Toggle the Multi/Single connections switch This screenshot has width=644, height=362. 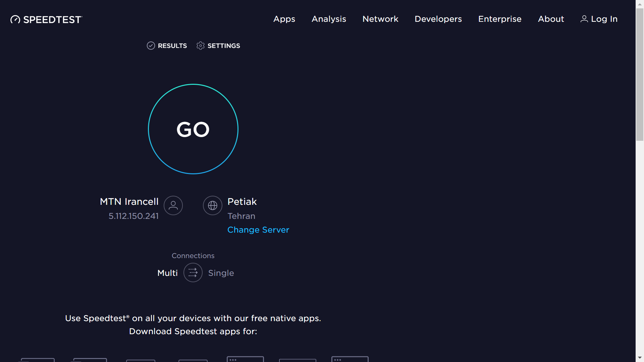coord(193,273)
